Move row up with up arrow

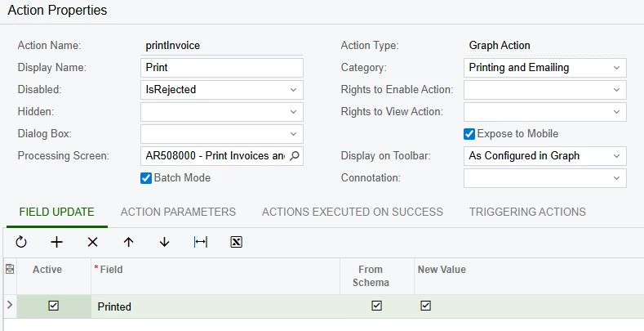point(128,242)
